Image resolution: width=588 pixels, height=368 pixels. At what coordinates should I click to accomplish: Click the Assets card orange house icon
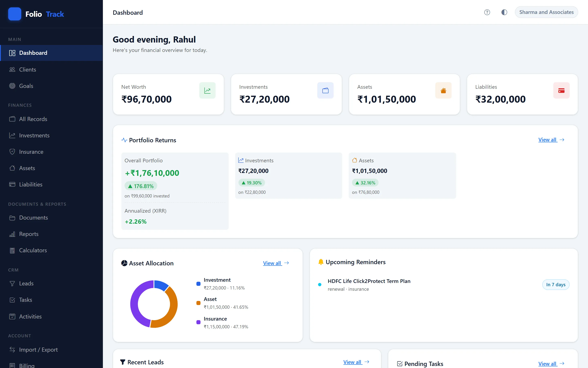pyautogui.click(x=443, y=91)
